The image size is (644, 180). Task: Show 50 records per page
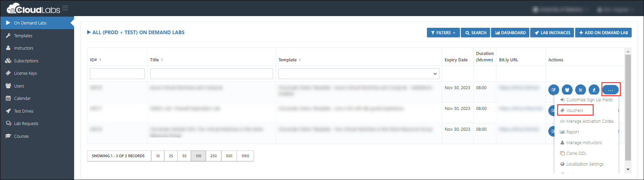pyautogui.click(x=184, y=156)
